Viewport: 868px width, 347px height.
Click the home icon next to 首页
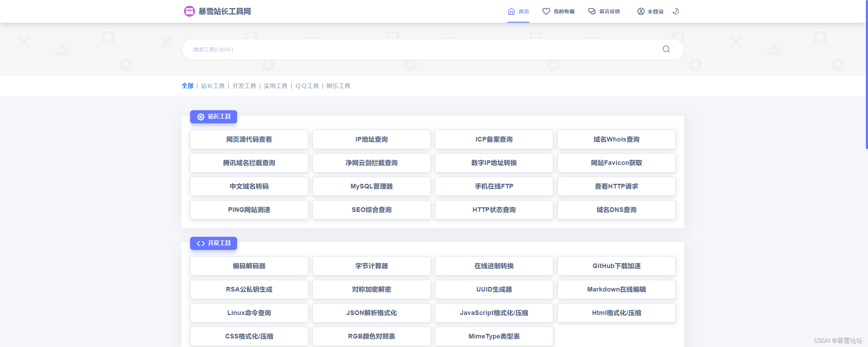[512, 11]
